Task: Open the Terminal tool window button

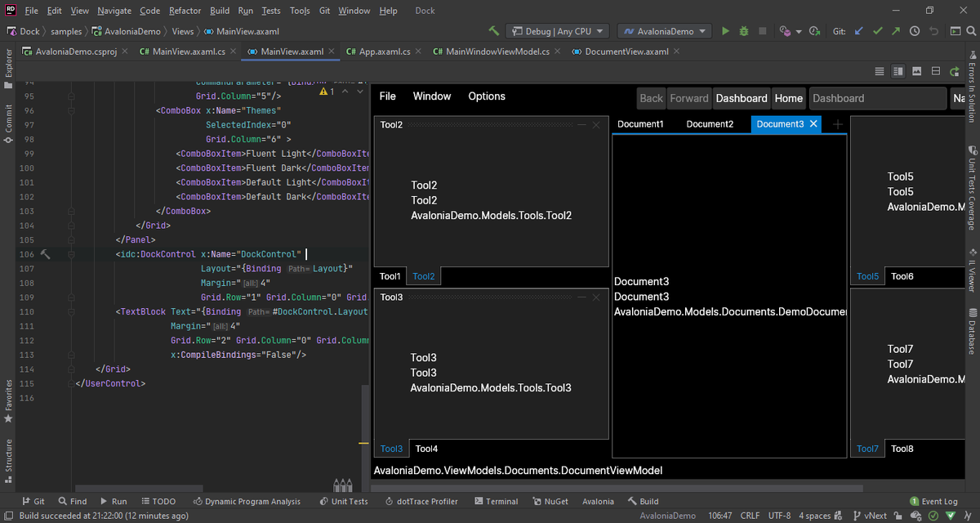Action: click(x=495, y=501)
